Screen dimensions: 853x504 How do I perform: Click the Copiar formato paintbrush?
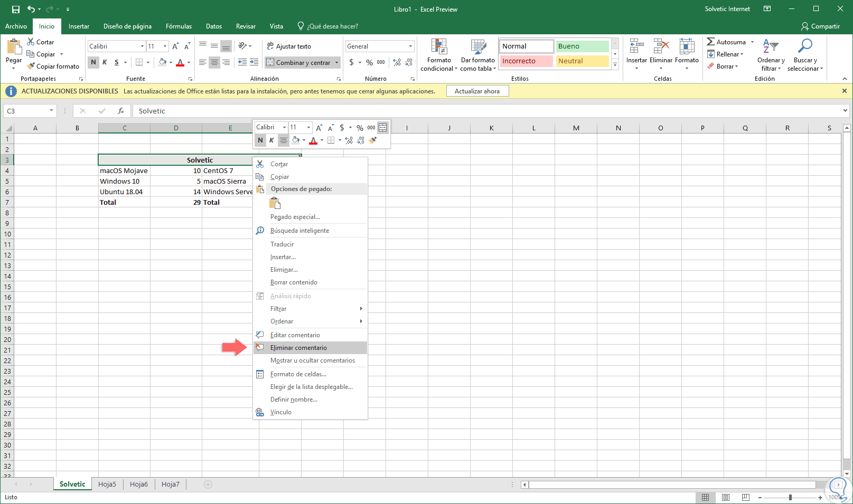pos(32,66)
